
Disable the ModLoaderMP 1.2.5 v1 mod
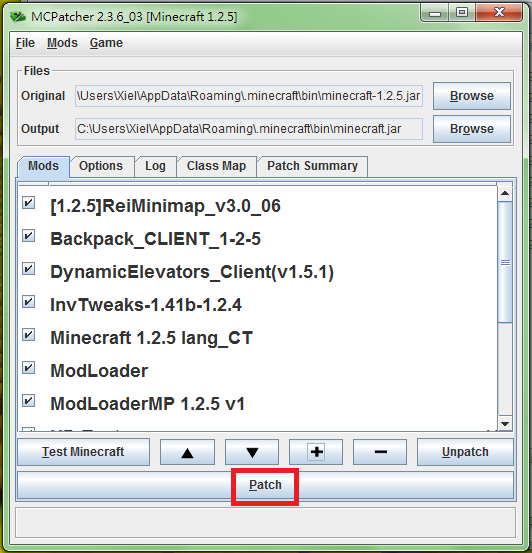(x=29, y=401)
